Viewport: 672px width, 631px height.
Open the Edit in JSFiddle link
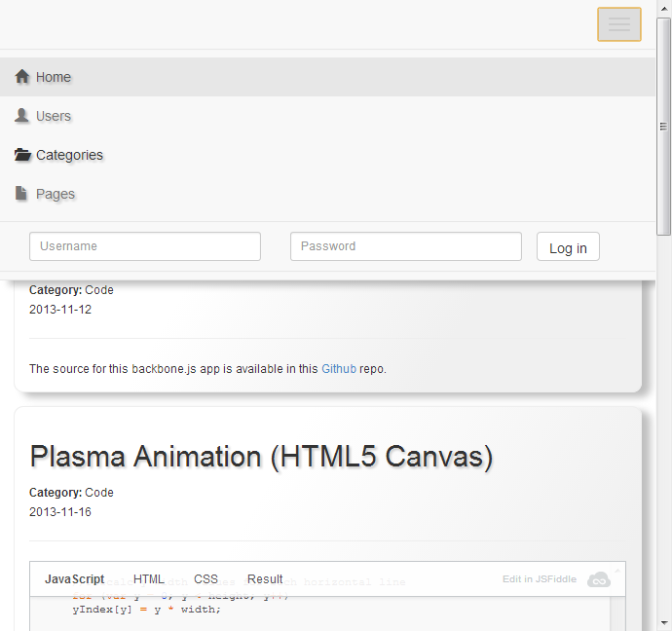[539, 579]
